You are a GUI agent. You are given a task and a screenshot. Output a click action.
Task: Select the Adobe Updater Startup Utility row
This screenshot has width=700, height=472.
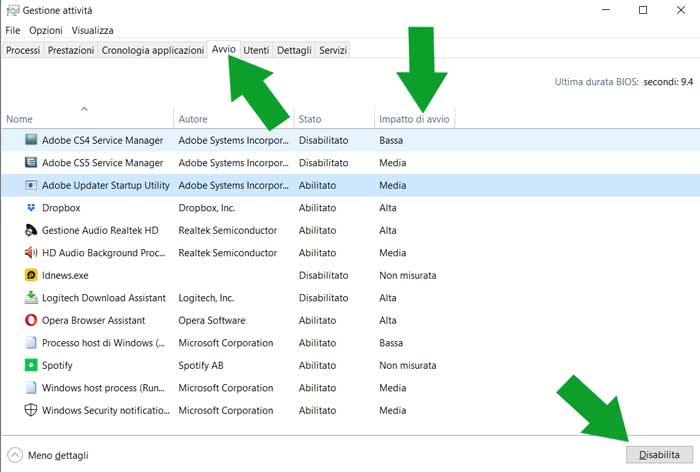(105, 186)
